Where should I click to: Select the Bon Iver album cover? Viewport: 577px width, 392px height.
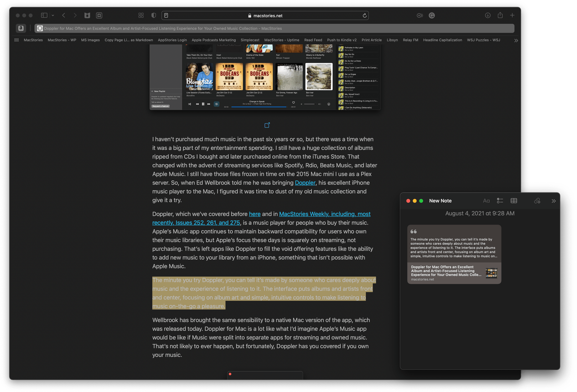coord(319,76)
